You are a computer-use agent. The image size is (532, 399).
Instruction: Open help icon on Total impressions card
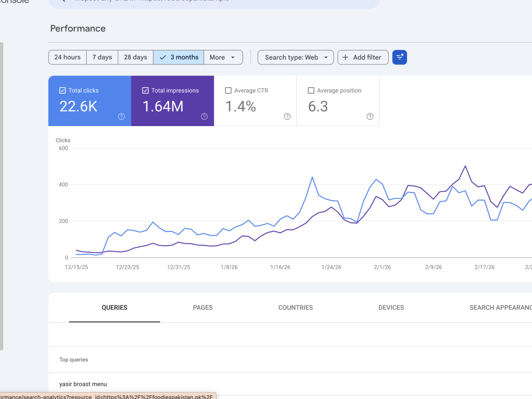204,117
